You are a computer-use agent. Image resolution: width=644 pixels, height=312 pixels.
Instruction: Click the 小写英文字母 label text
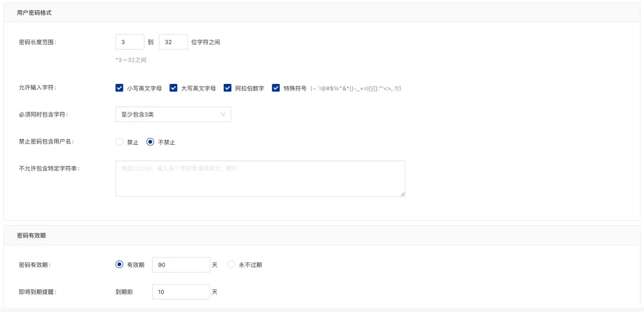144,88
